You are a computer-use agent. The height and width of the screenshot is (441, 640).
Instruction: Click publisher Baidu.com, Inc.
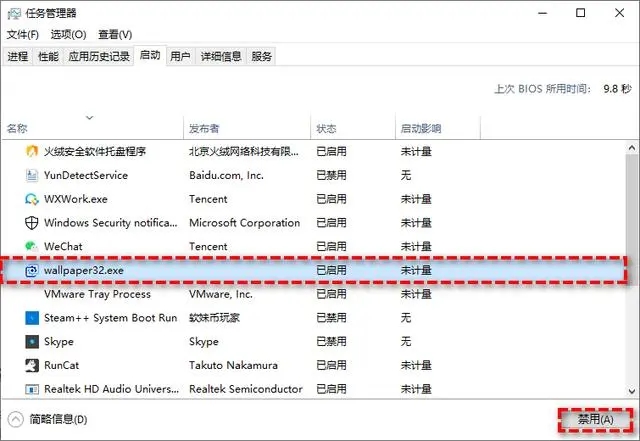[226, 175]
